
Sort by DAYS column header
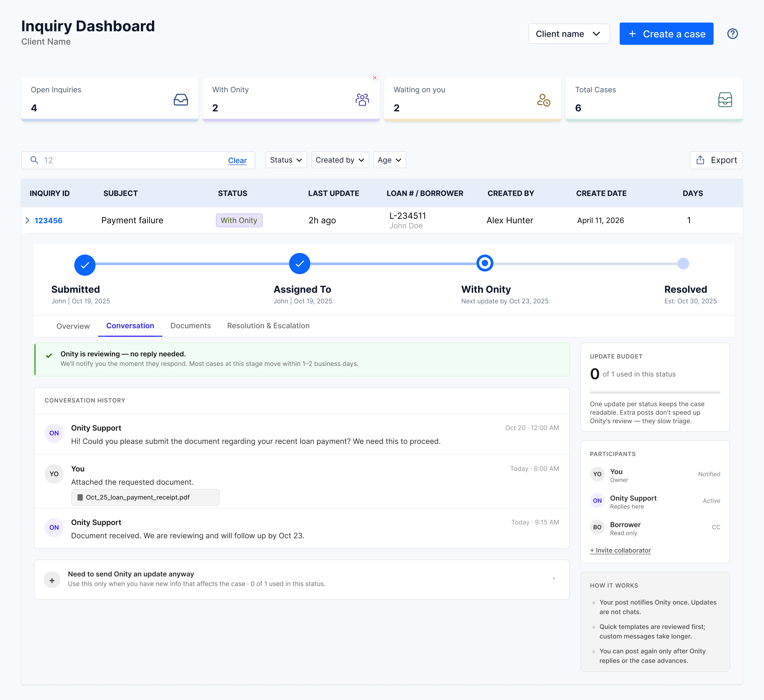[x=693, y=193]
